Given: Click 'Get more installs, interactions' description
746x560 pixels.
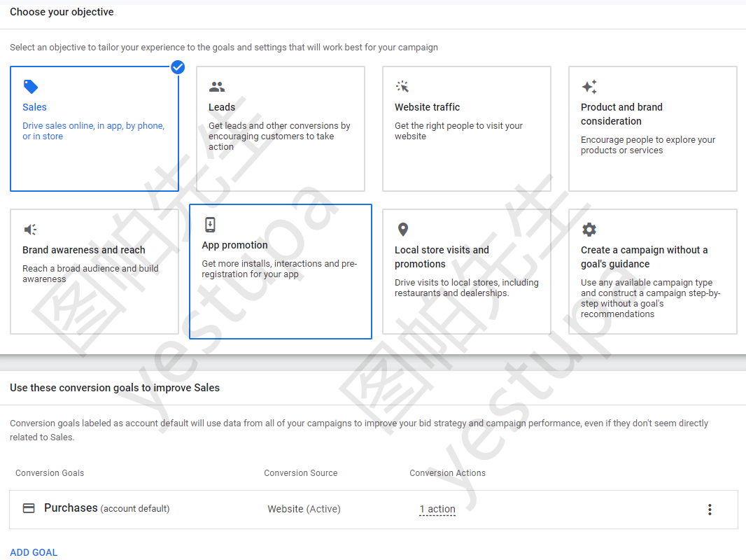Looking at the screenshot, I should pos(279,269).
